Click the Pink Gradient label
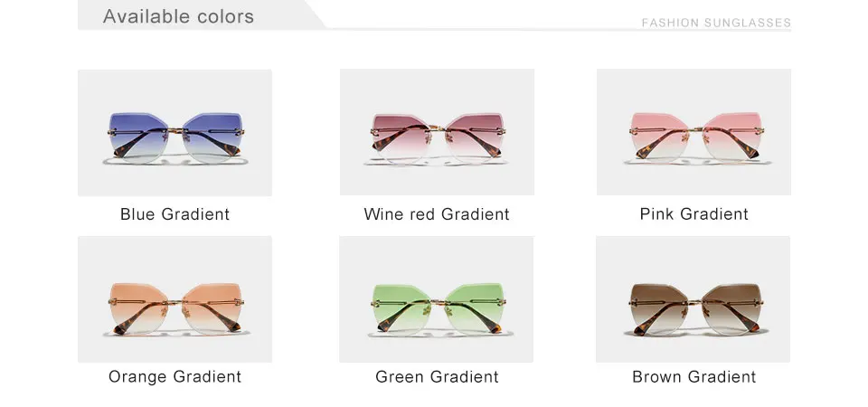 tap(694, 213)
